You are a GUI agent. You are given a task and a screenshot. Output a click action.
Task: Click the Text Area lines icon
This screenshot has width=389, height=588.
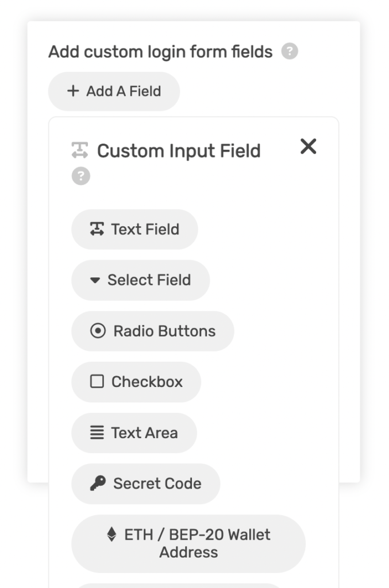pyautogui.click(x=97, y=433)
